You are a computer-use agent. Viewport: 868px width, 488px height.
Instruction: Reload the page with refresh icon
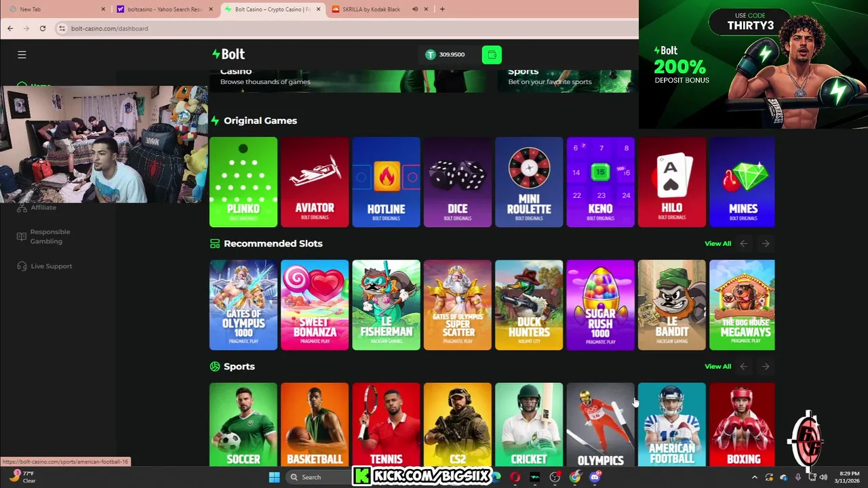click(43, 28)
